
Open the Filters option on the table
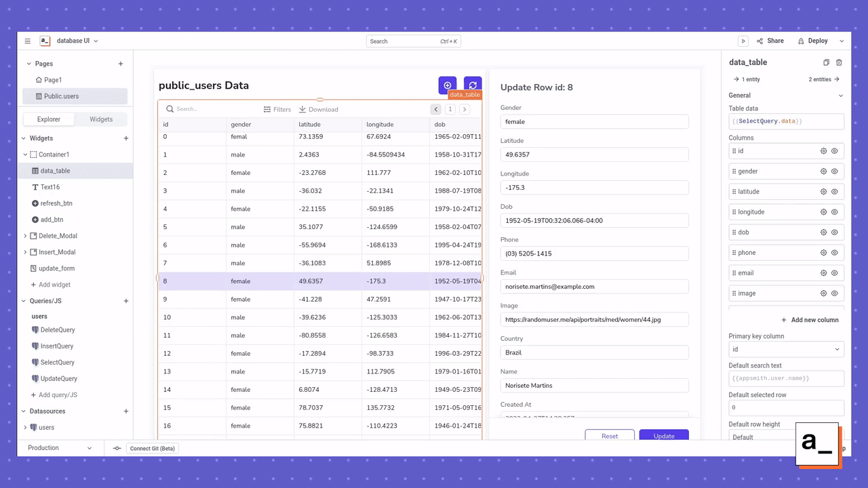click(x=277, y=109)
